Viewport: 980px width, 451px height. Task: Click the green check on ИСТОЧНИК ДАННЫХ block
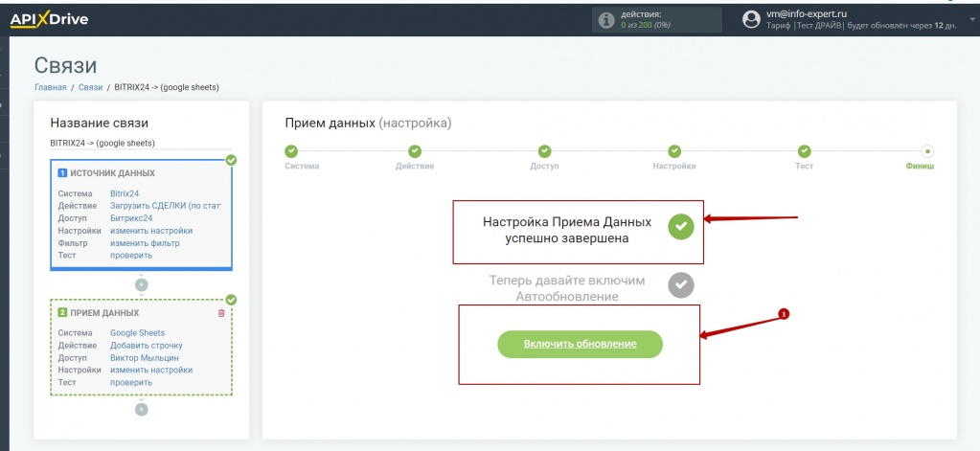point(231,161)
